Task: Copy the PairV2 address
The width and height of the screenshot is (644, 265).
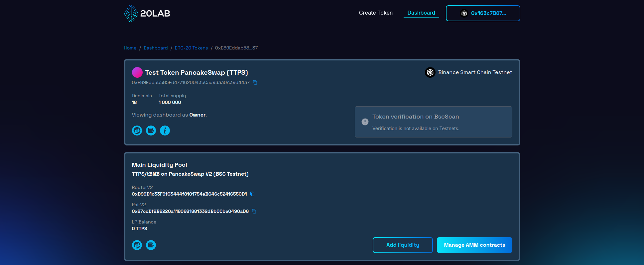Action: [254, 211]
